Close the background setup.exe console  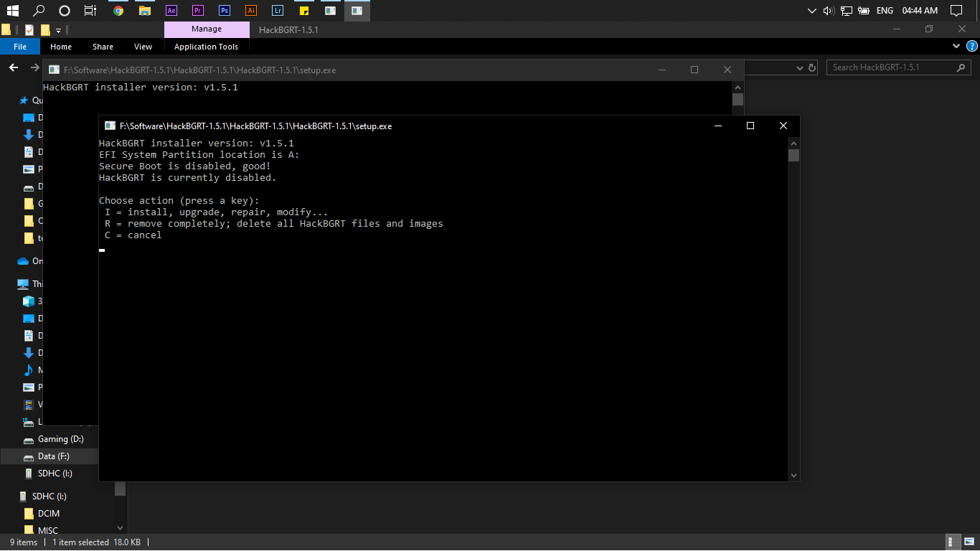click(727, 70)
